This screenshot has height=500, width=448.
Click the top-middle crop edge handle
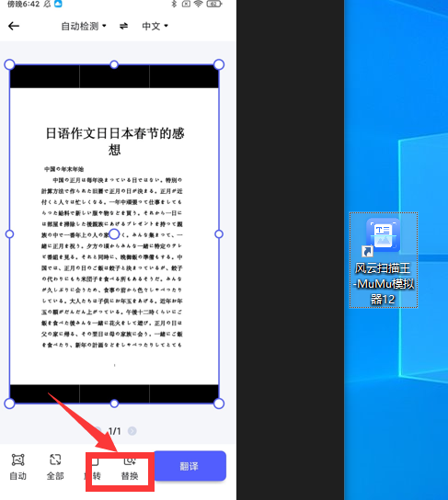tap(114, 64)
